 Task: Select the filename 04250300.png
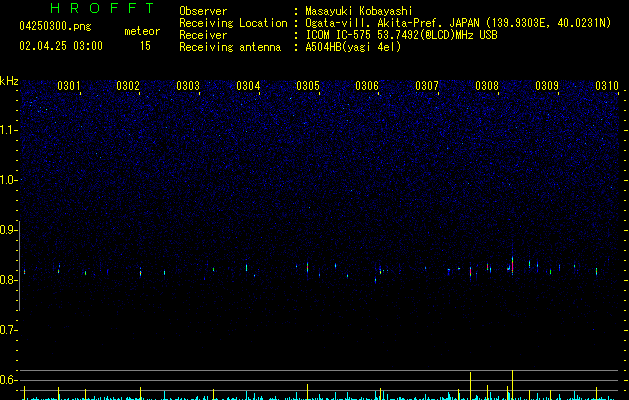[55, 27]
